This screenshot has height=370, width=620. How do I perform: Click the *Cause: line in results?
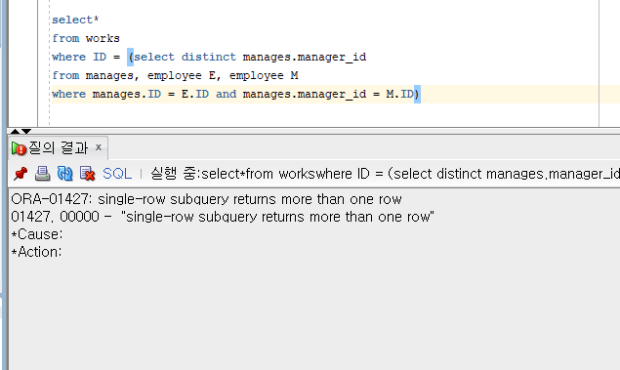pyautogui.click(x=37, y=234)
